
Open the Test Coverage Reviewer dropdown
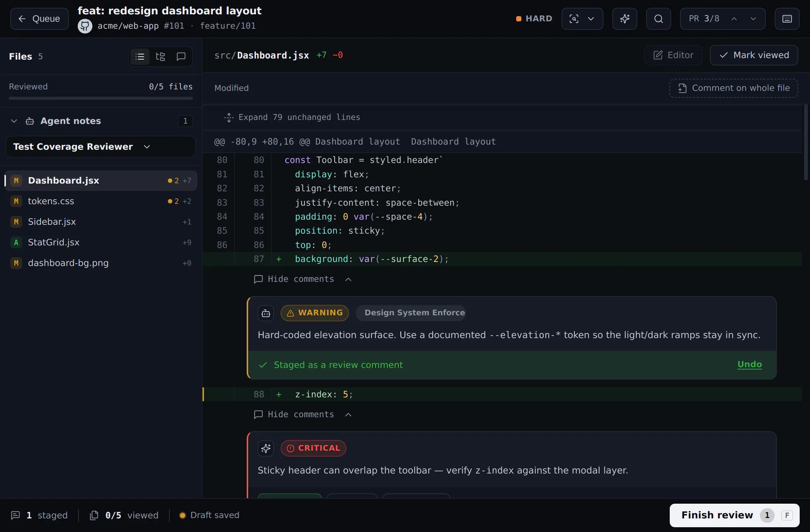click(x=101, y=147)
